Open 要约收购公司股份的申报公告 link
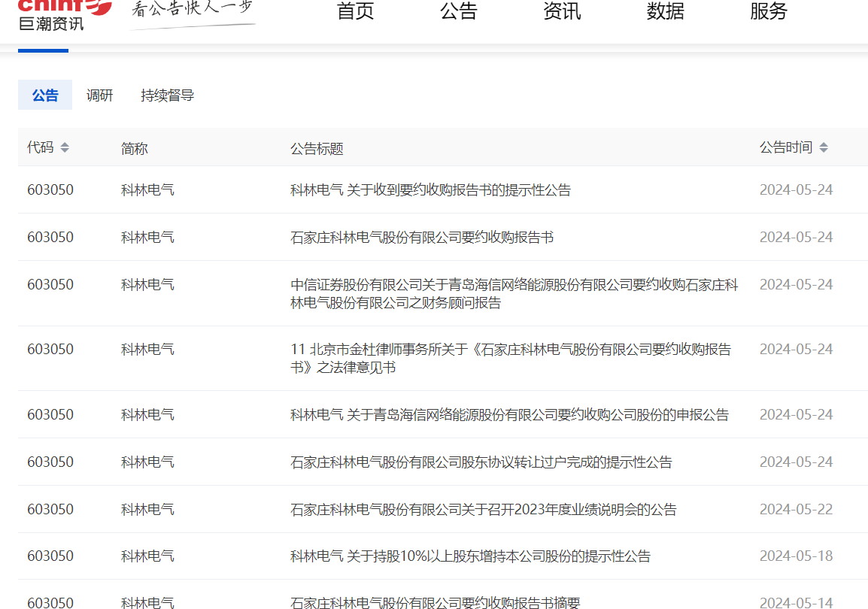The image size is (868, 609). (x=509, y=415)
